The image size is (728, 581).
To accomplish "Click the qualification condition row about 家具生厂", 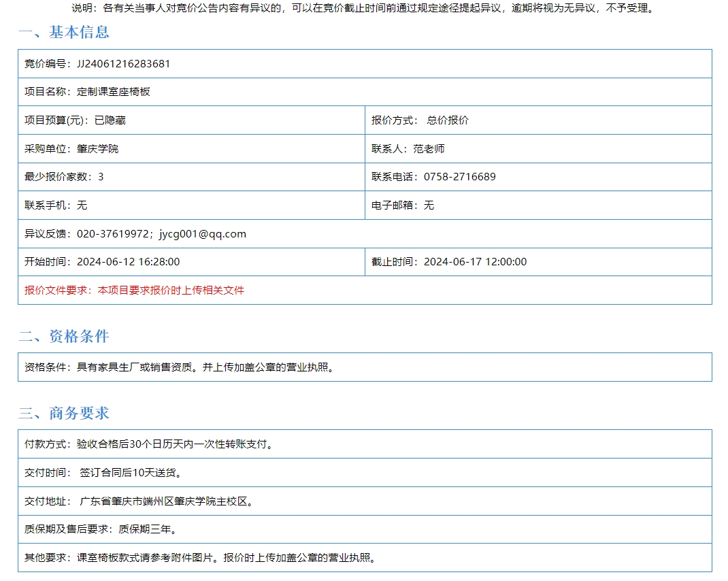I will point(180,367).
